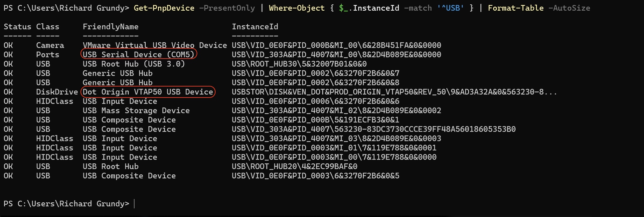Click the Class column header
644x217 pixels.
coord(48,27)
